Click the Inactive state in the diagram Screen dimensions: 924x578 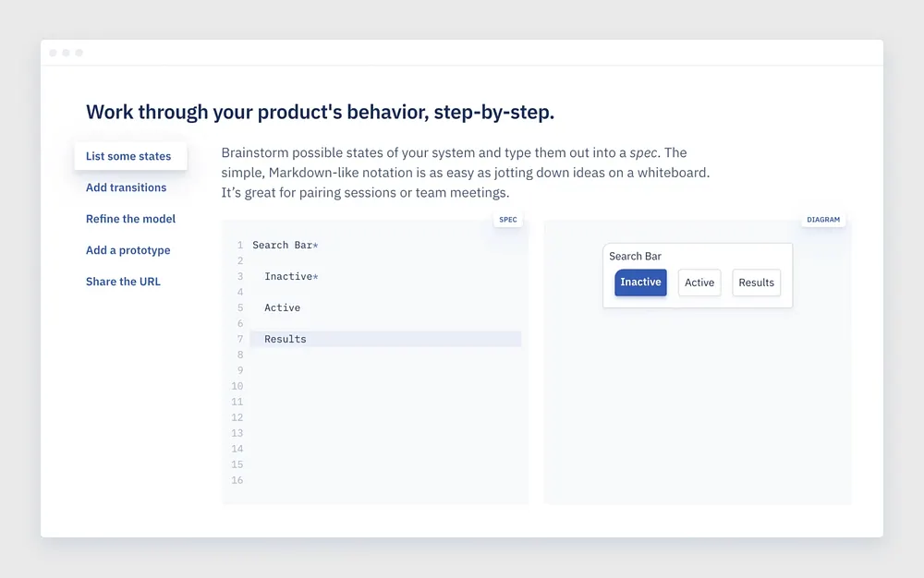pos(640,283)
